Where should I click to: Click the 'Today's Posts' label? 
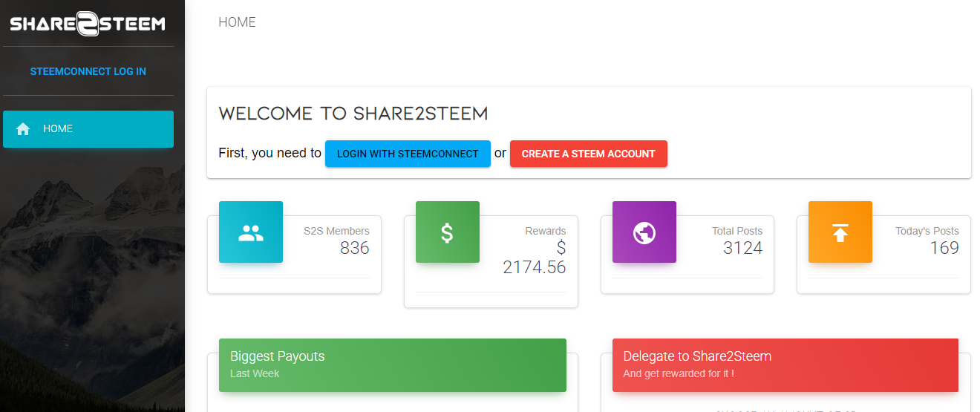pyautogui.click(x=927, y=231)
